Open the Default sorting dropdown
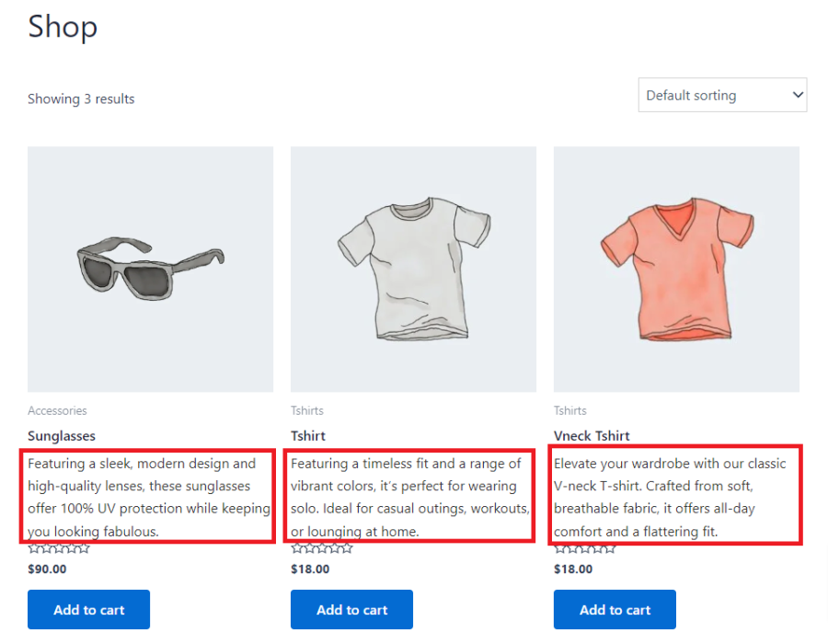The height and width of the screenshot is (644, 828). (x=722, y=96)
